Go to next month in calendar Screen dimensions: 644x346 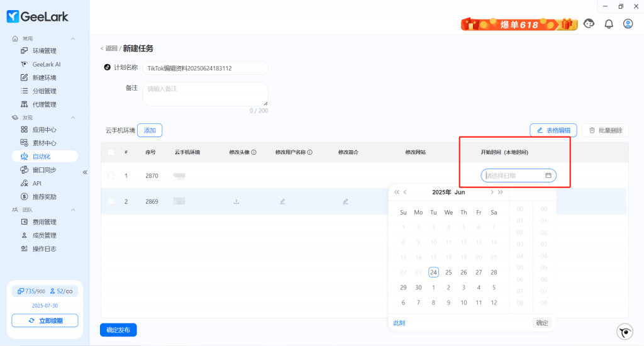pos(492,193)
